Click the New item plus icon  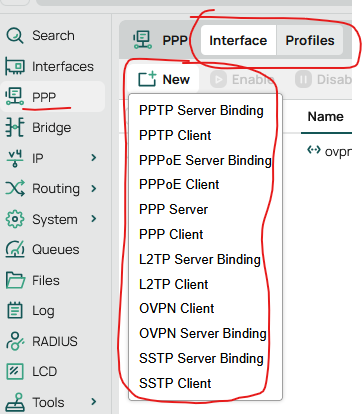pos(147,79)
